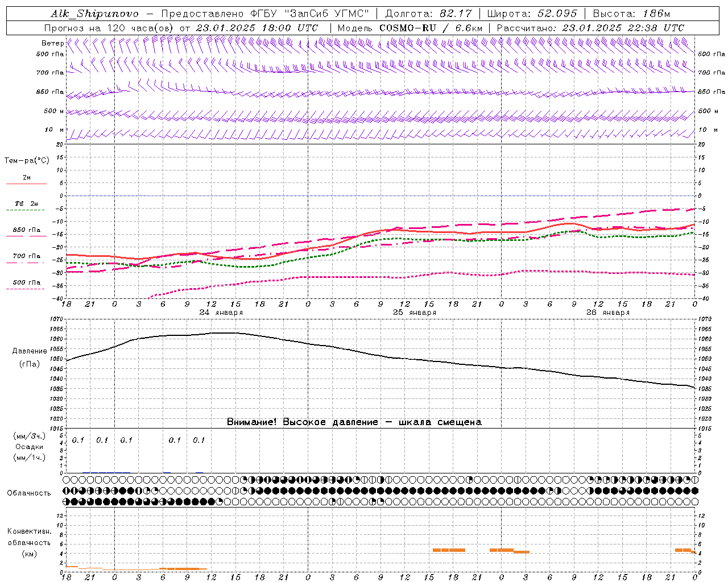Click the Долгота: 82.17 value
The image size is (728, 582).
pos(428,14)
